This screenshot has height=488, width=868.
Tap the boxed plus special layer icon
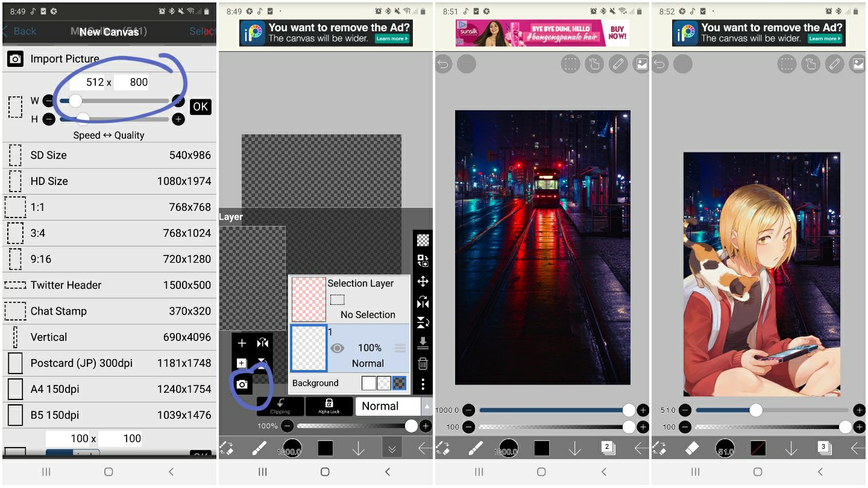pyautogui.click(x=242, y=363)
